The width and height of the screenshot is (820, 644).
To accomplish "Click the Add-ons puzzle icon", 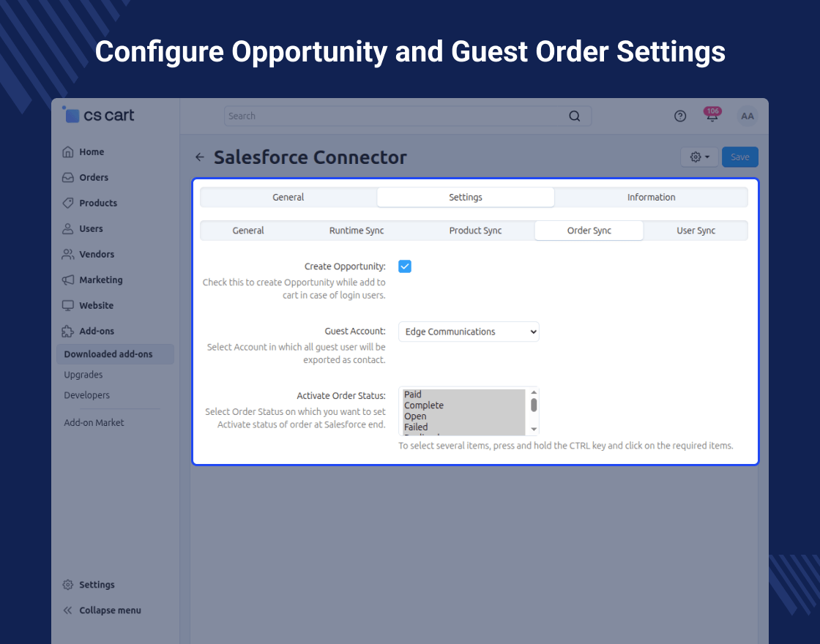I will (x=68, y=332).
